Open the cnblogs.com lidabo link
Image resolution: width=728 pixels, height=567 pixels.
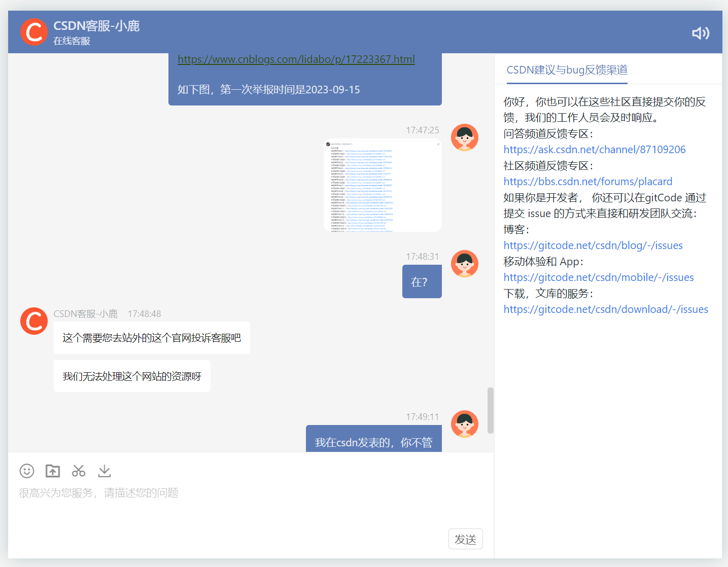tap(296, 59)
